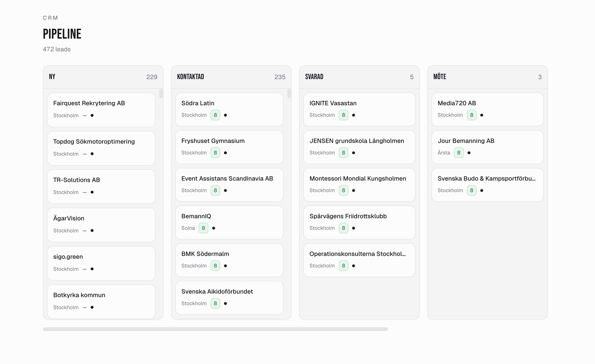Click the score badge on Spårvägens Friidrottsklubb card
This screenshot has width=595, height=364.
point(343,228)
